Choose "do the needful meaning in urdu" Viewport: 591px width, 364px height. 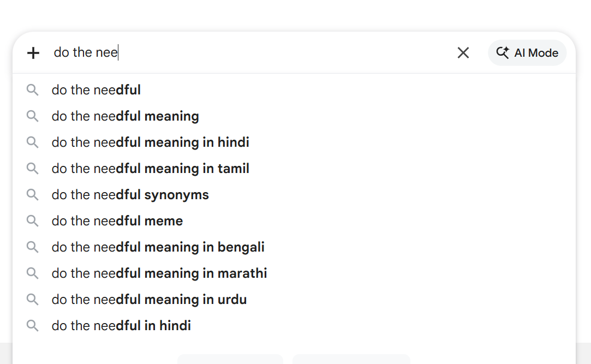click(149, 300)
